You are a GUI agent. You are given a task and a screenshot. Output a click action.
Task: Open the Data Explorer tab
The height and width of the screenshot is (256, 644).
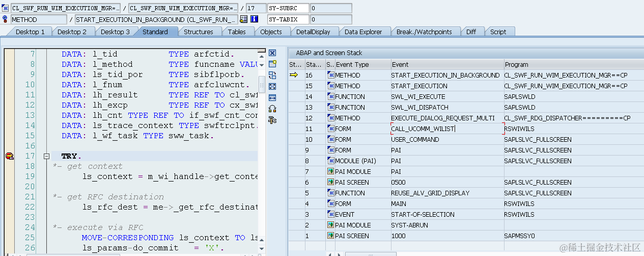363,32
